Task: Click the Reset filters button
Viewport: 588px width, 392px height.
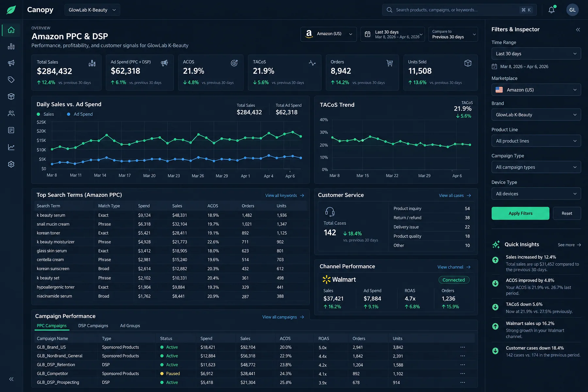Action: 567,213
